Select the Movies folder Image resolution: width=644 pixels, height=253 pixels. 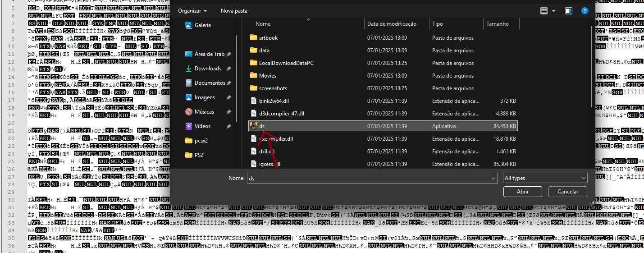click(x=383, y=76)
